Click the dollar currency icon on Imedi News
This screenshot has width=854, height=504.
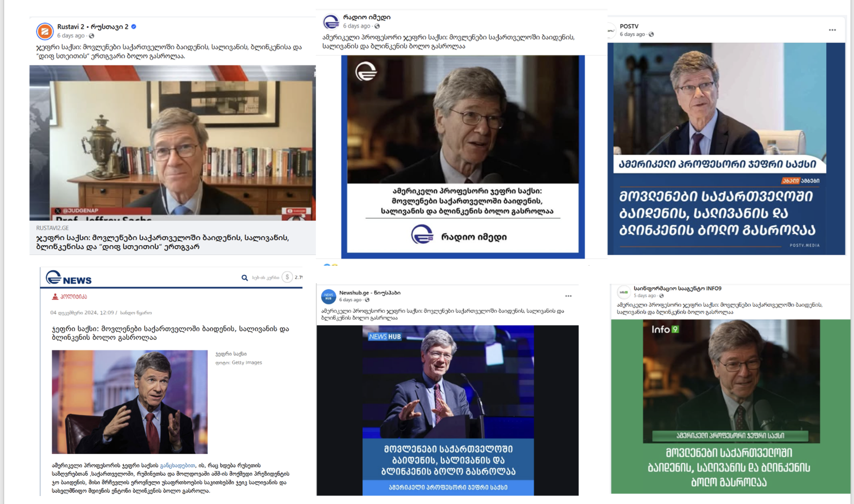287,277
